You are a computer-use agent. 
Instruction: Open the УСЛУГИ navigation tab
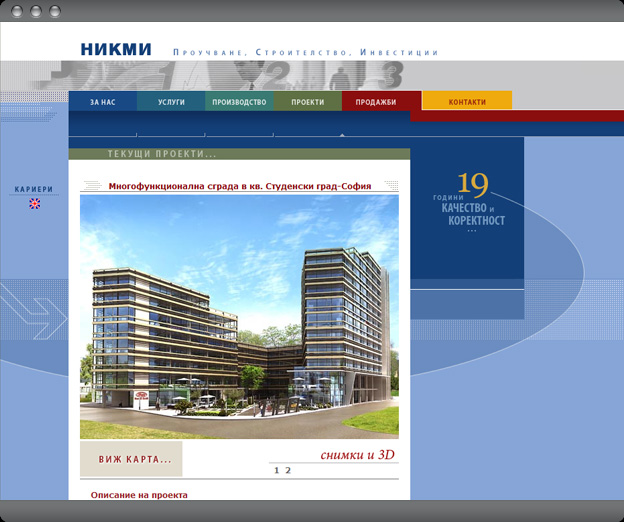(x=171, y=101)
